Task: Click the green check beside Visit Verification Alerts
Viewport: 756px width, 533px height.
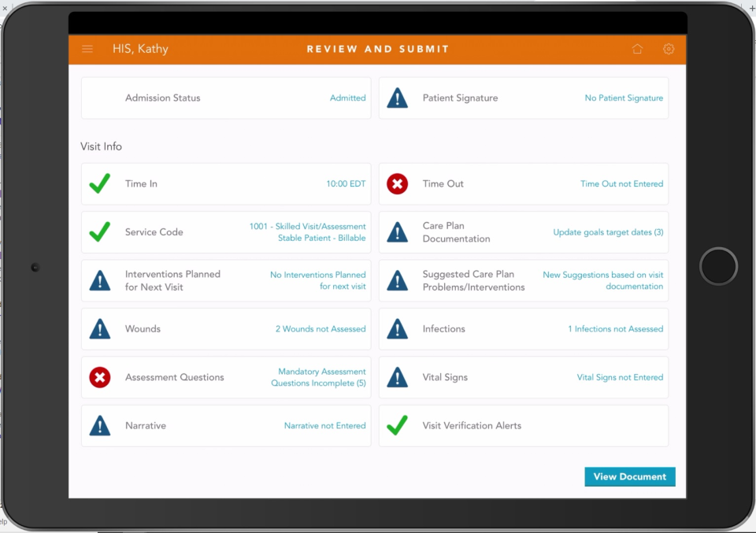Action: click(397, 425)
